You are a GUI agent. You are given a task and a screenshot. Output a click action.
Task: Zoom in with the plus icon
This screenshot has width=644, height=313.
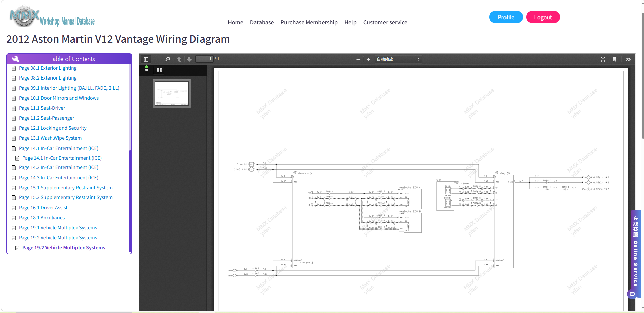[368, 59]
